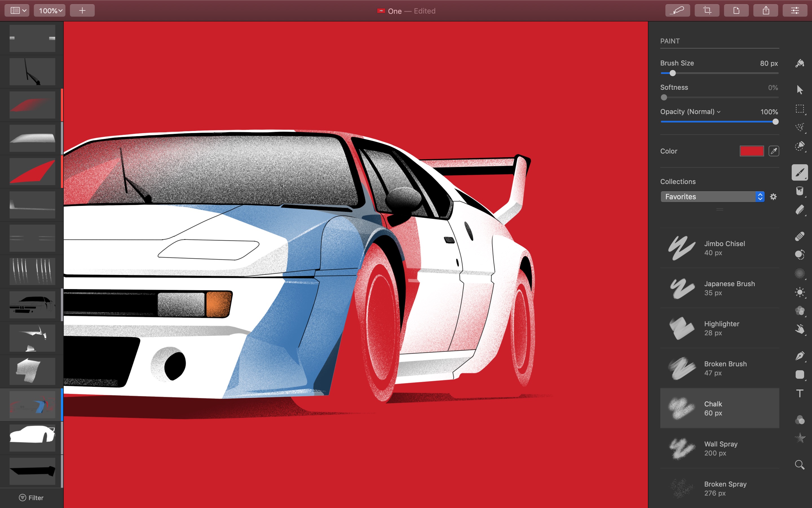Open the Color Adjustments tool
The width and height of the screenshot is (812, 508).
pos(800,420)
